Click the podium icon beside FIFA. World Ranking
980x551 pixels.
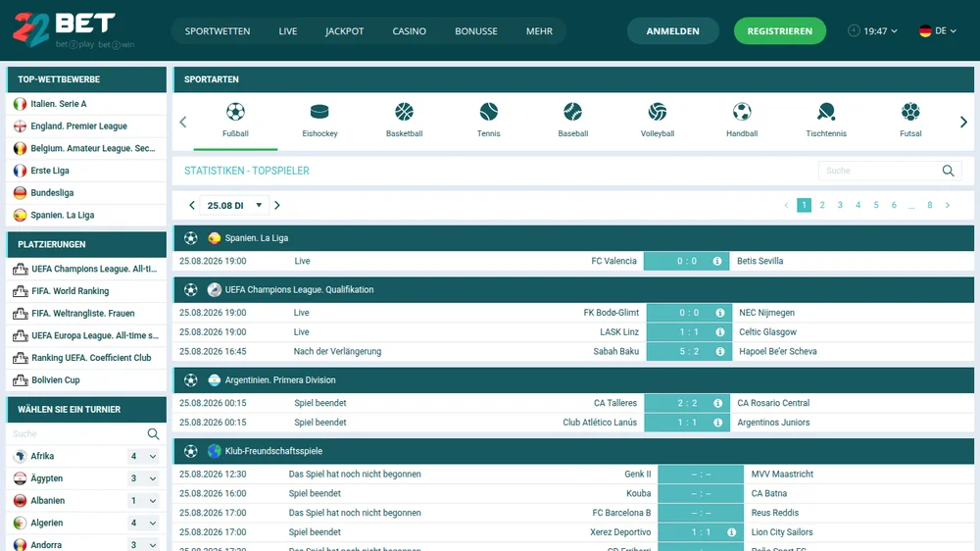(x=20, y=291)
